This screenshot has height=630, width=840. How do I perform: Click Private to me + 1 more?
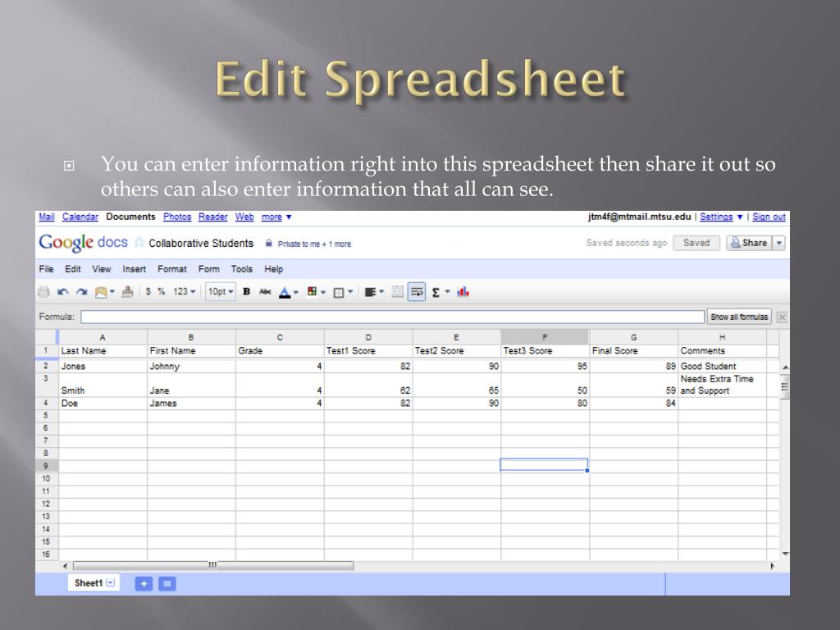click(314, 244)
